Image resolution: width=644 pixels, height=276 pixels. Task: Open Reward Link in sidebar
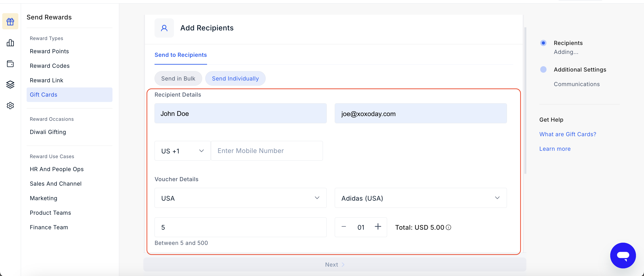point(46,80)
